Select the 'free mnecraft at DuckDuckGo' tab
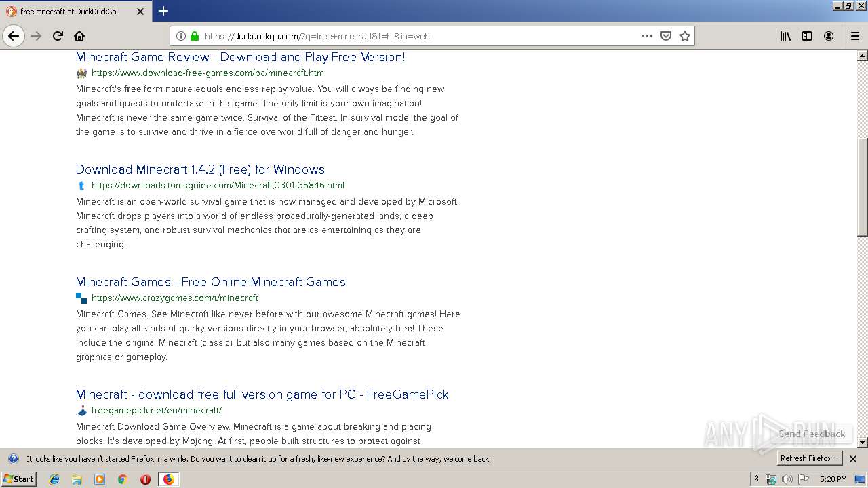The height and width of the screenshot is (488, 868). pos(76,12)
